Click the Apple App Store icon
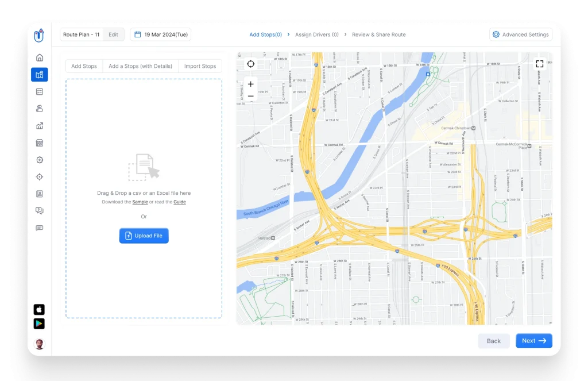The width and height of the screenshot is (588, 381). [x=39, y=309]
